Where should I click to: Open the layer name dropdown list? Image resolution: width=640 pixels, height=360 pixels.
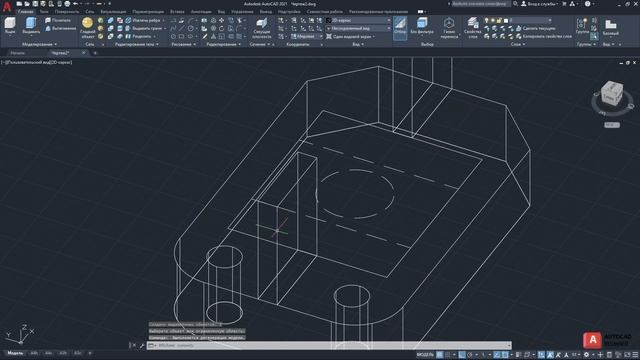pos(531,20)
